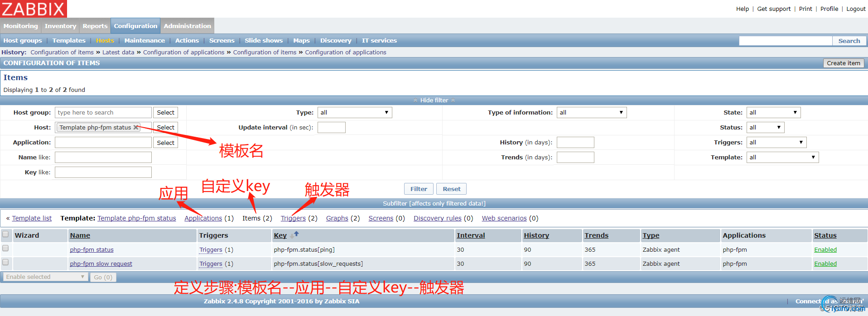Viewport: 868px width, 316px height.
Task: Open the Type dropdown
Action: coord(355,112)
